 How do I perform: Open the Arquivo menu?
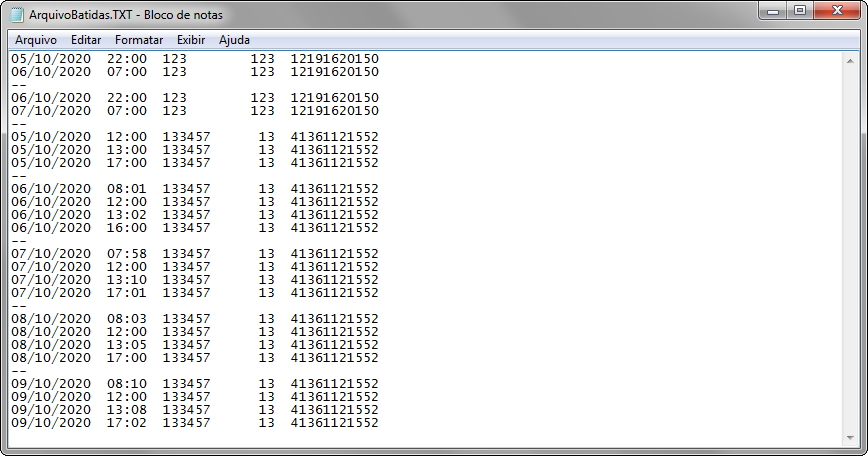(36, 40)
